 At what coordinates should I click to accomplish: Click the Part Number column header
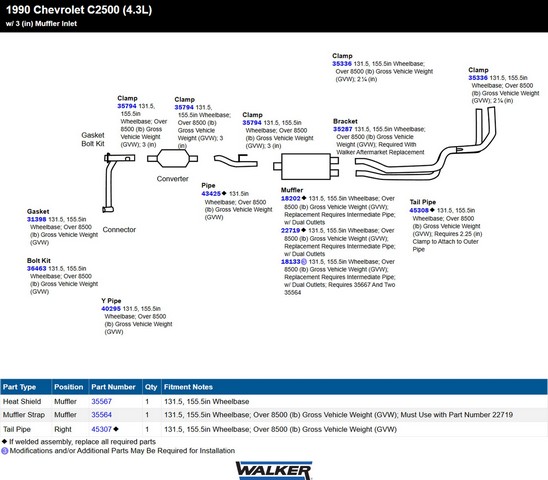pos(115,387)
